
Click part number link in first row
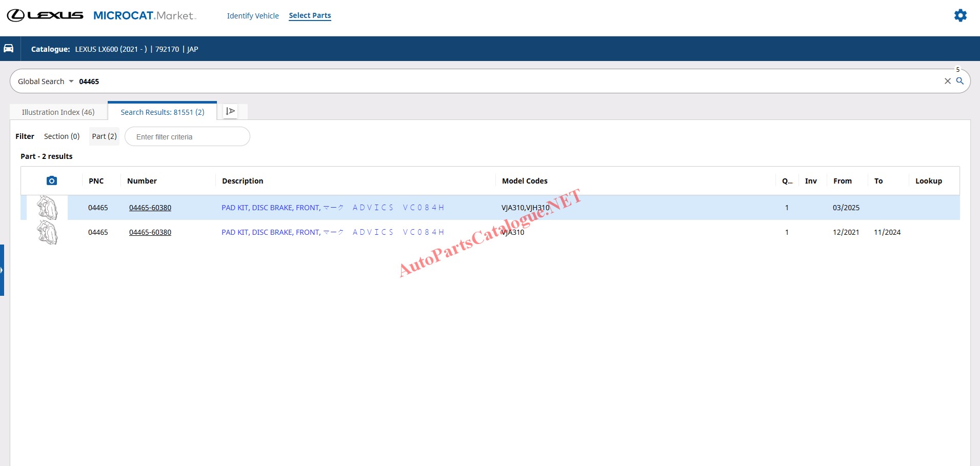pyautogui.click(x=150, y=208)
